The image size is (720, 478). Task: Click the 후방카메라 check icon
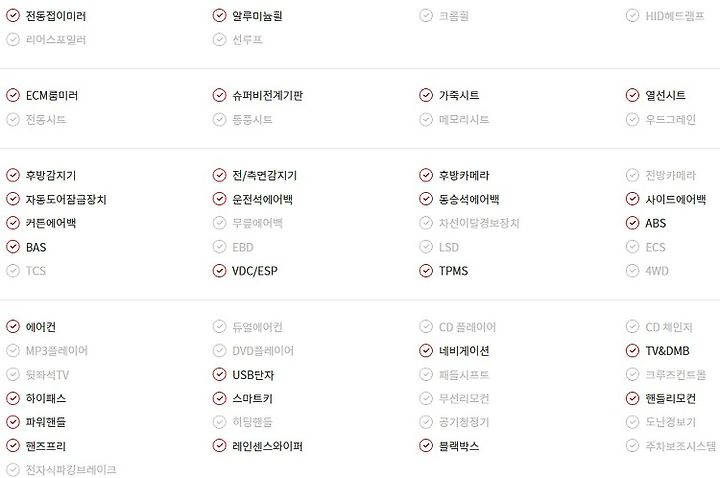click(x=426, y=175)
